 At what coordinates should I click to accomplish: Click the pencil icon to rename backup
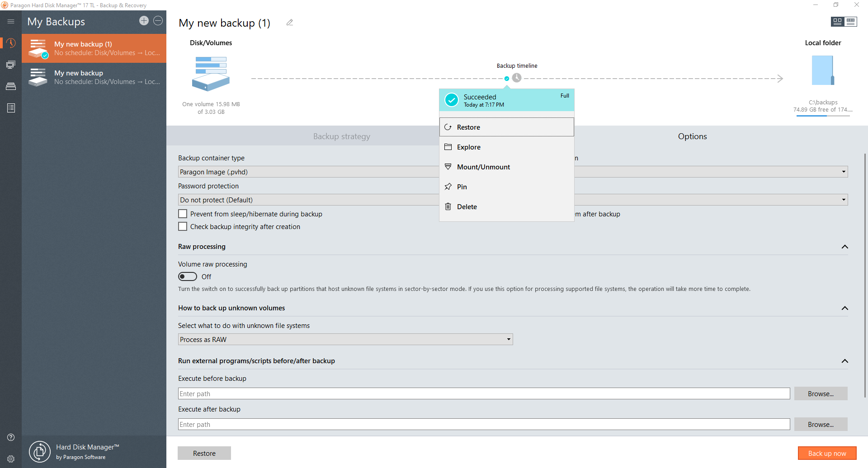[290, 23]
